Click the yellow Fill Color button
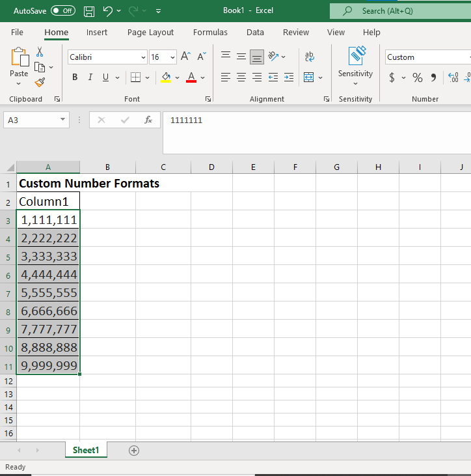 [166, 77]
